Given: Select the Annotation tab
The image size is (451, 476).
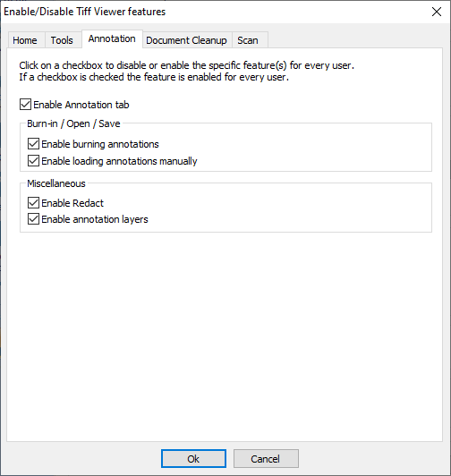Looking at the screenshot, I should coord(112,38).
